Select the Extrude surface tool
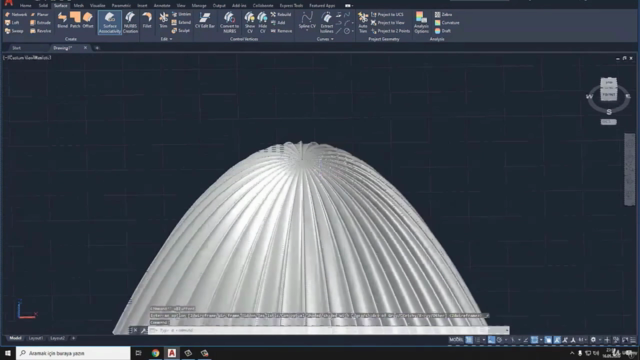640x360 pixels. pyautogui.click(x=40, y=23)
